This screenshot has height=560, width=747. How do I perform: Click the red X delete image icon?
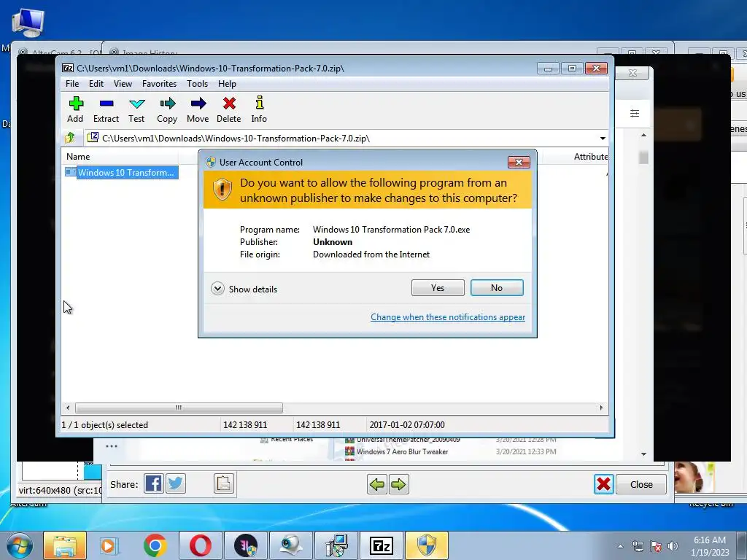coord(603,484)
